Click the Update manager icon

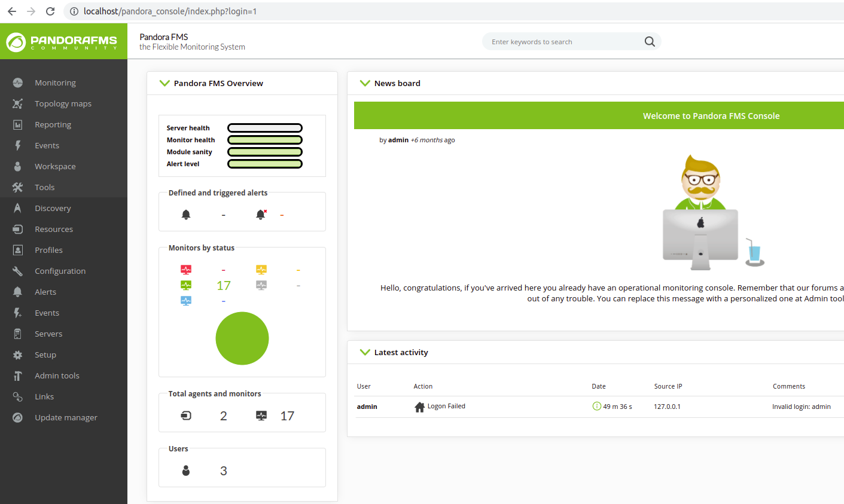(18, 417)
